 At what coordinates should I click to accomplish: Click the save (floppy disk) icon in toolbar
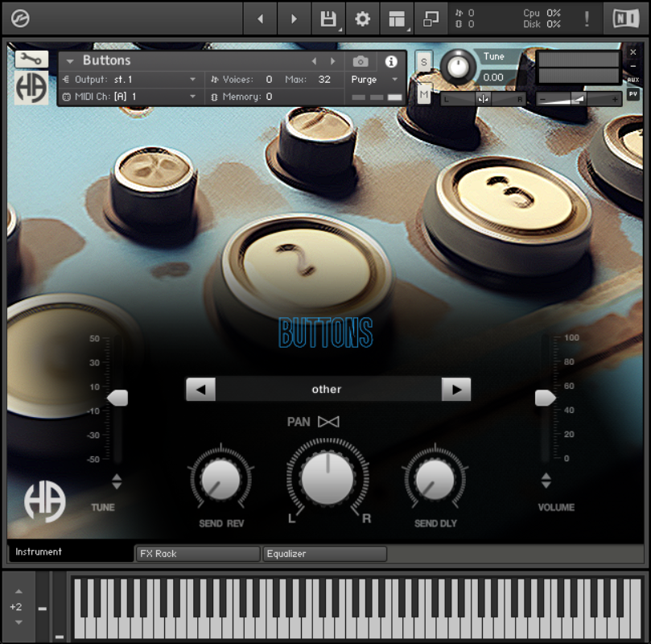(x=328, y=18)
